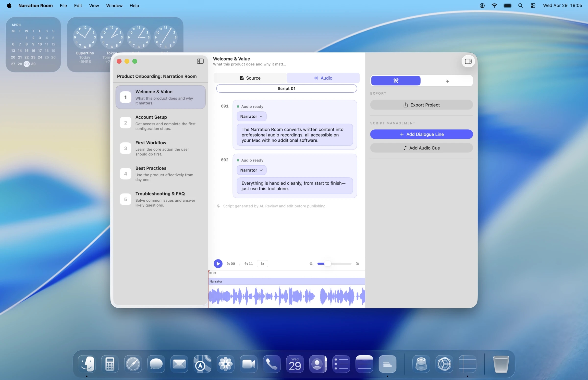Open the Phone app in dock
The height and width of the screenshot is (380, 588).
[272, 364]
